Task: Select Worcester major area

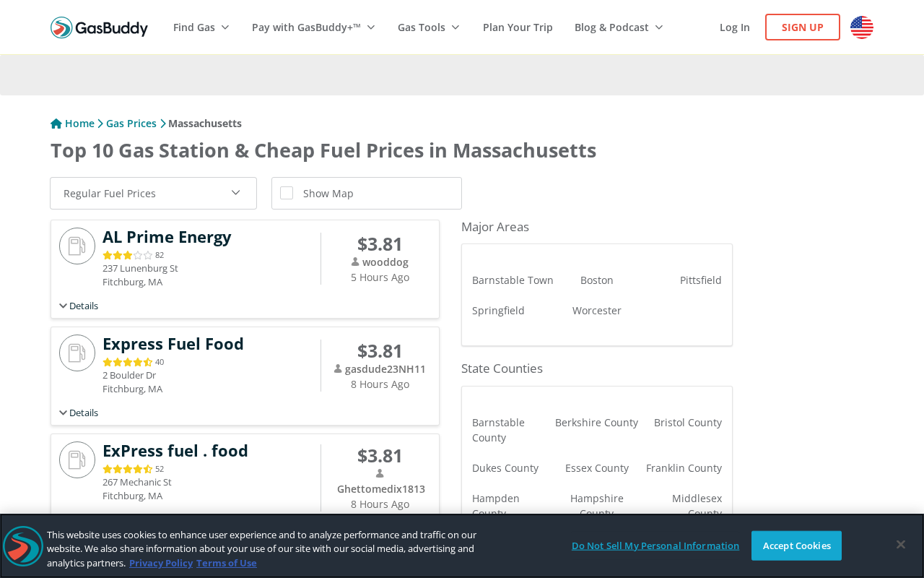Action: tap(597, 311)
